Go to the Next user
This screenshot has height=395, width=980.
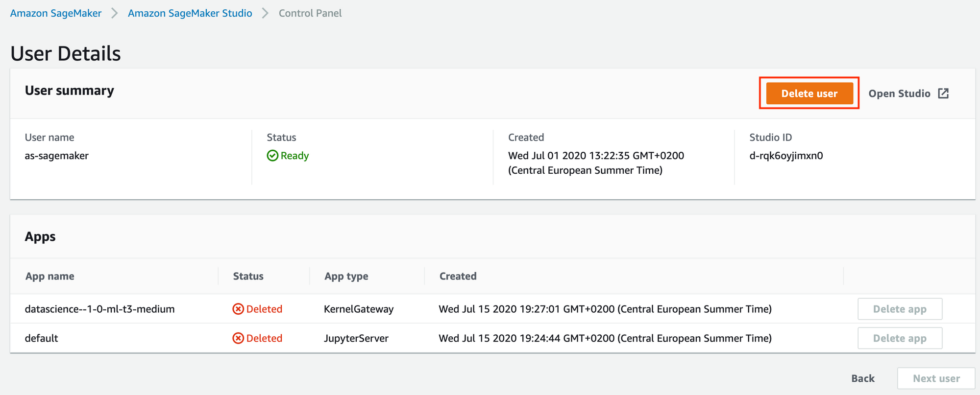coord(936,378)
